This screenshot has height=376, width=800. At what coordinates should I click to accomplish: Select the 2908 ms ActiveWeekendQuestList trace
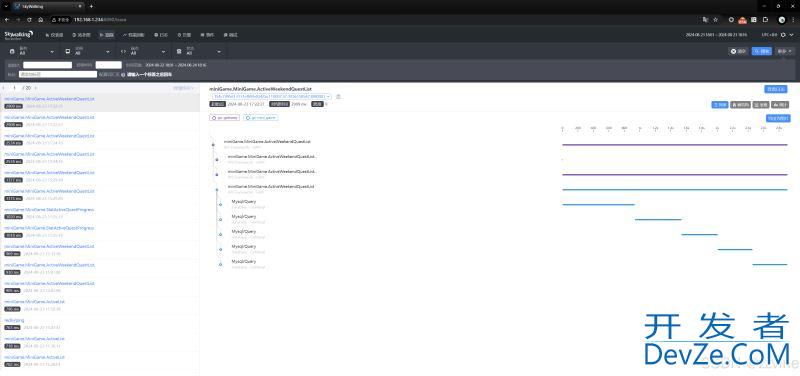100,120
